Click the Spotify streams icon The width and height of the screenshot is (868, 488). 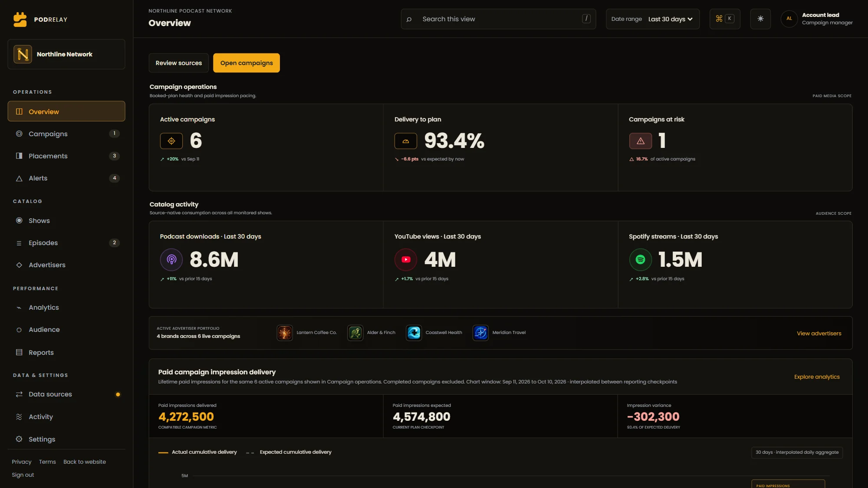(x=641, y=260)
